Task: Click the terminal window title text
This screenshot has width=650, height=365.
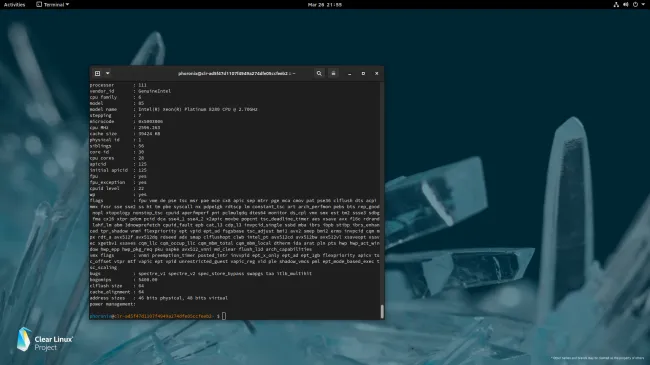Action: click(x=237, y=73)
